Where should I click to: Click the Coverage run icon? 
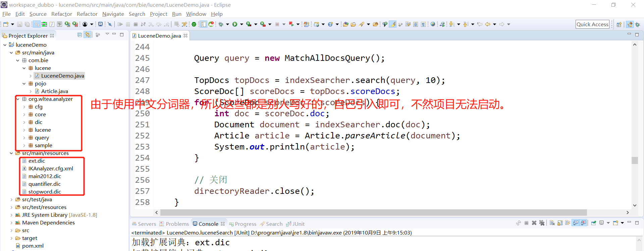pyautogui.click(x=249, y=24)
